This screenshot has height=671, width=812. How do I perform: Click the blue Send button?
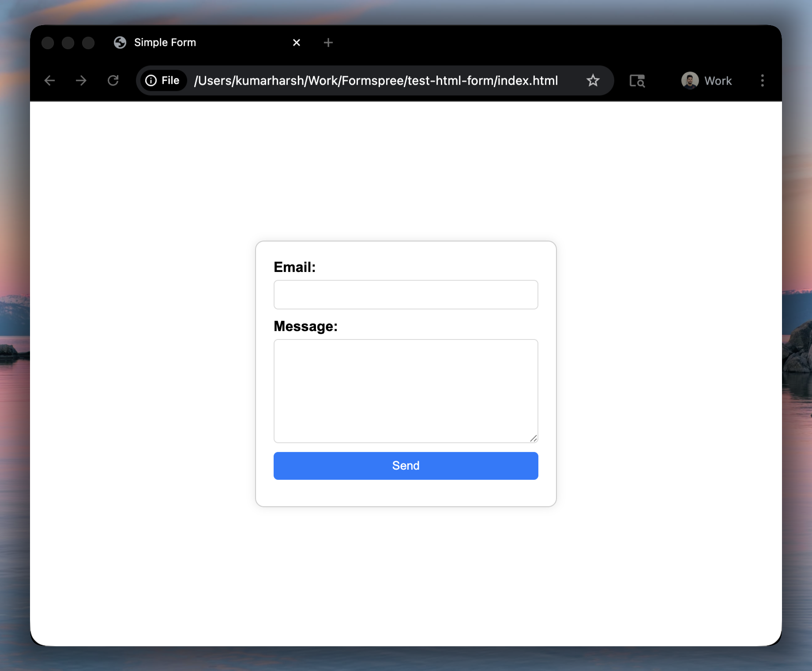[406, 466]
